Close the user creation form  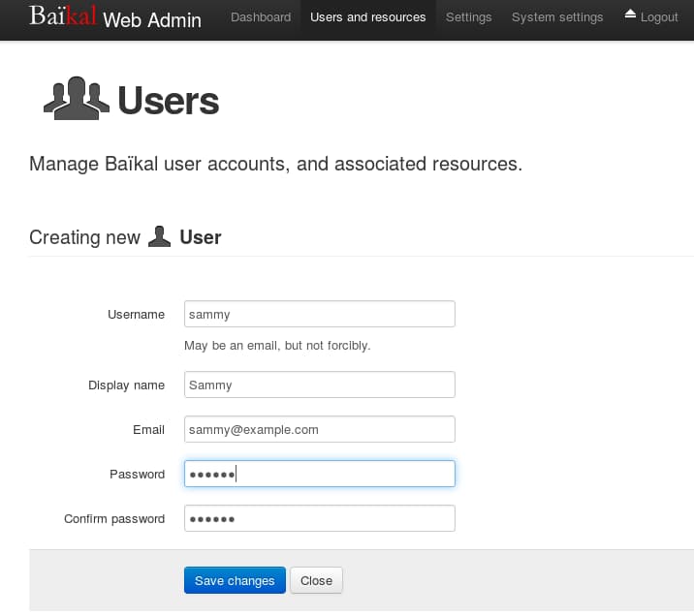316,580
